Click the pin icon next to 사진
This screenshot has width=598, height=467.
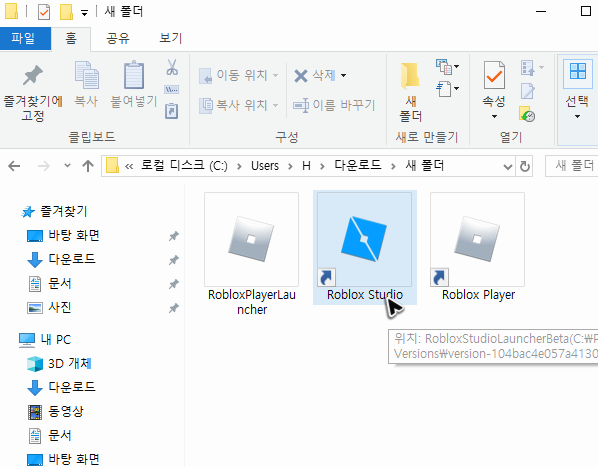[174, 308]
